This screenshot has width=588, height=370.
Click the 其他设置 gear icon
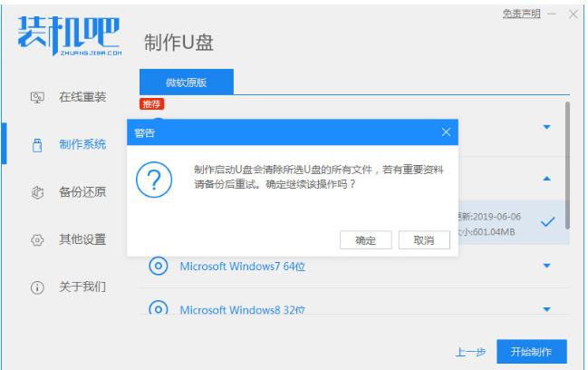pyautogui.click(x=37, y=239)
